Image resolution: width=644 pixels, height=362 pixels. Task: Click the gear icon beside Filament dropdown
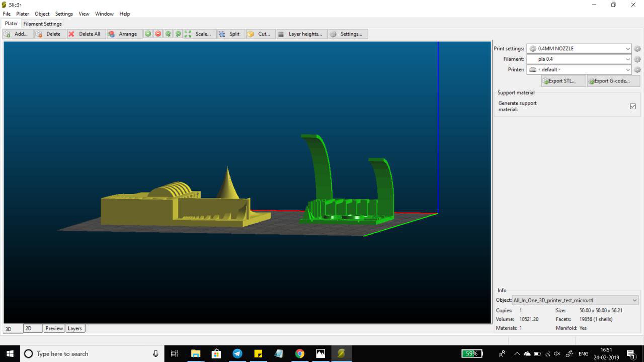tap(637, 59)
